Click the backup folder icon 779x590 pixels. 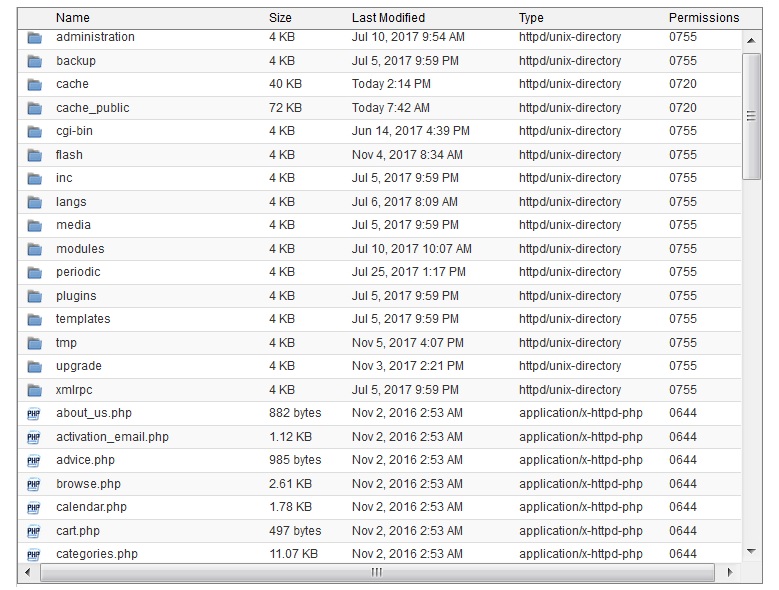click(35, 61)
